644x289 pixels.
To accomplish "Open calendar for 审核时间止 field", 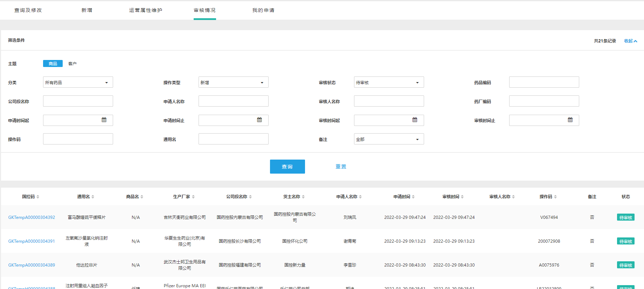I will click(570, 120).
